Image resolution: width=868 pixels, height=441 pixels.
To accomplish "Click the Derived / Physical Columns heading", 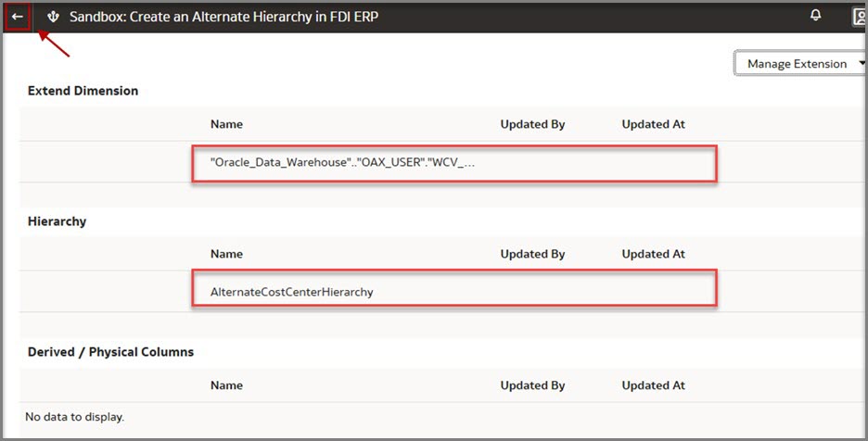I will point(110,352).
